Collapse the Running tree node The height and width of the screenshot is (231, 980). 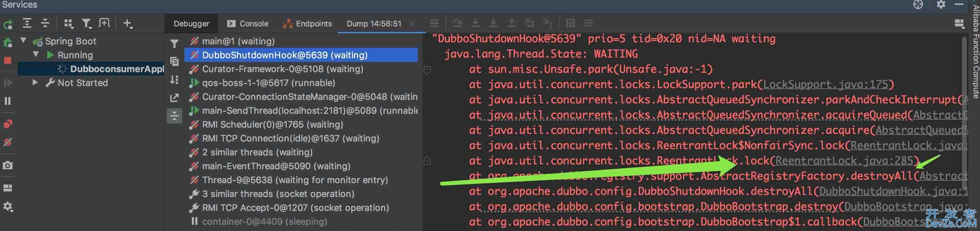[36, 54]
